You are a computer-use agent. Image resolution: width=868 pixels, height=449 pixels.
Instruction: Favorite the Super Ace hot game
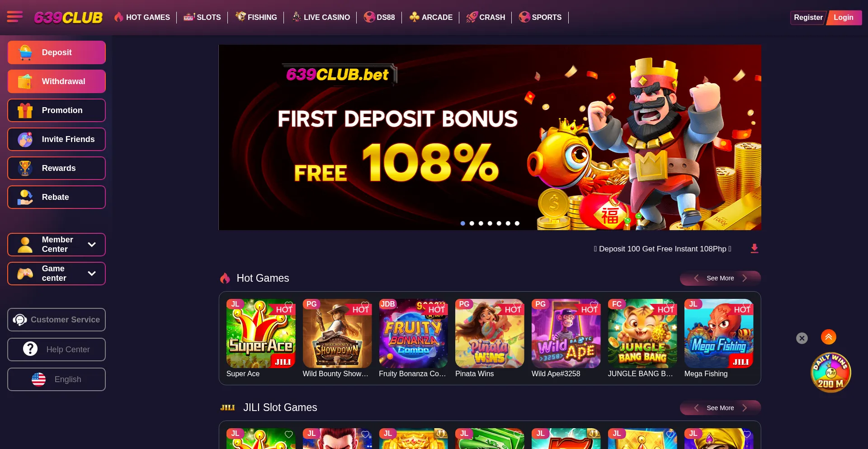289,305
